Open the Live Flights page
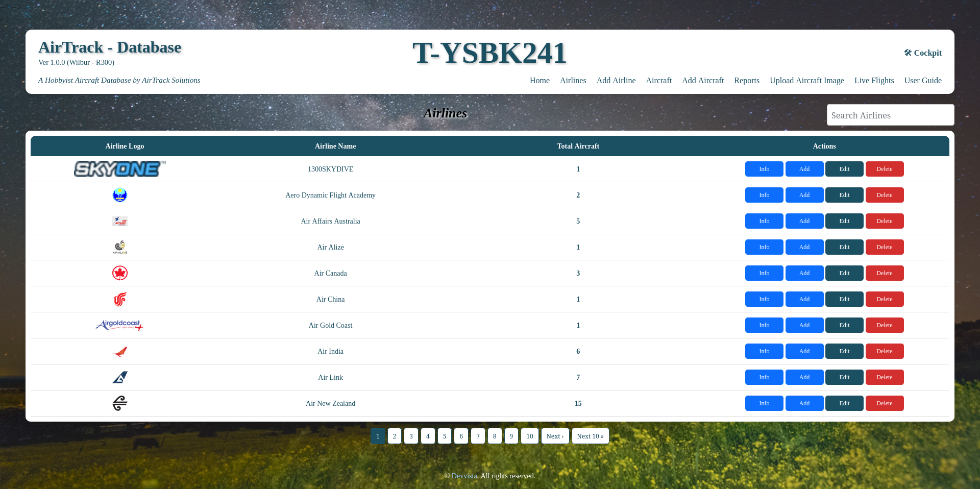980x489 pixels. pos(874,81)
